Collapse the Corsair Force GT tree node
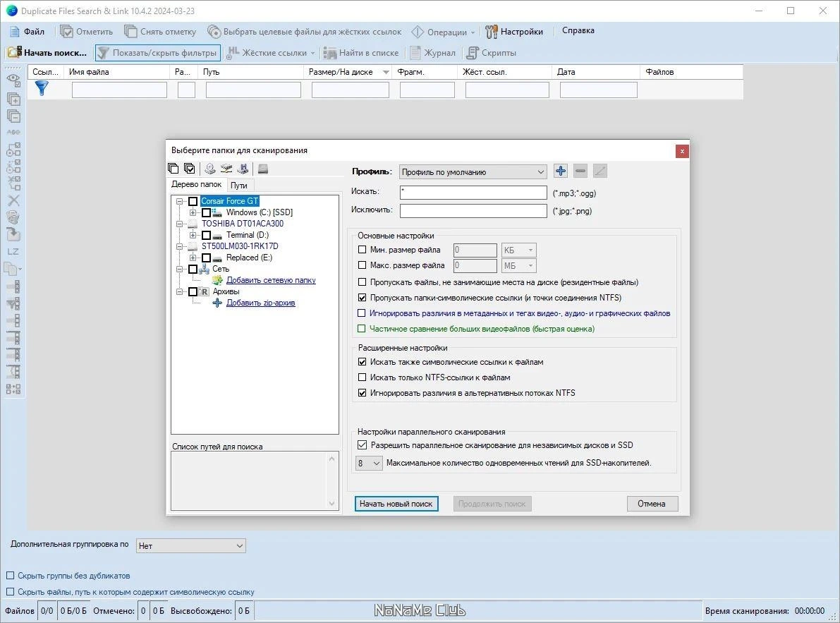 [x=179, y=201]
